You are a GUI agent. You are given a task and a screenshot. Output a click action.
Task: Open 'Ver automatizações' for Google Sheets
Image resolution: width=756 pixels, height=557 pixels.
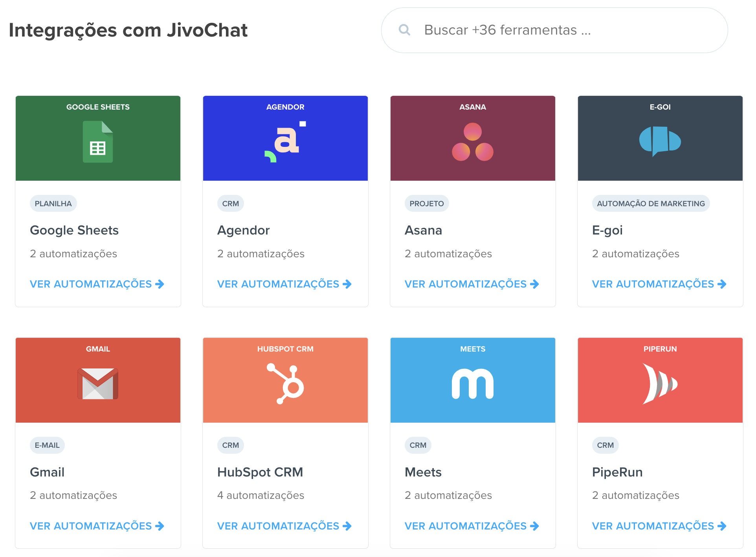97,284
